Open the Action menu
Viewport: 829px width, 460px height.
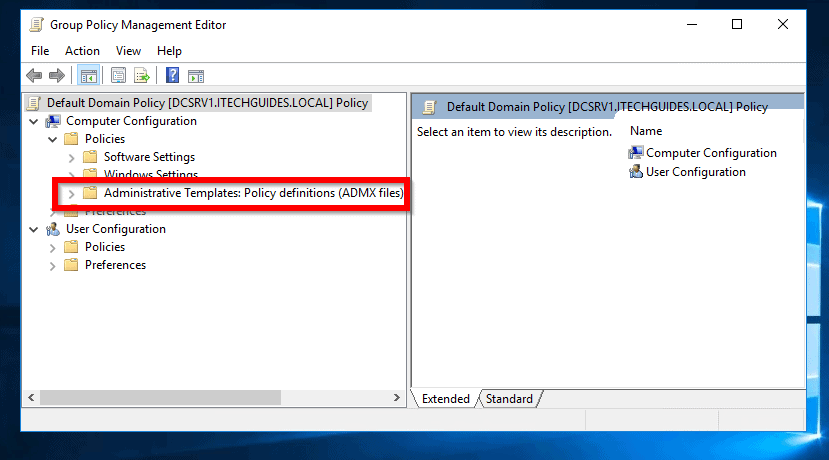pos(82,51)
